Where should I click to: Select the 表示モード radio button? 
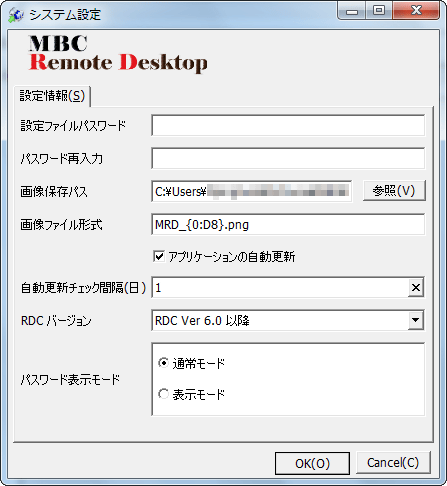click(163, 394)
